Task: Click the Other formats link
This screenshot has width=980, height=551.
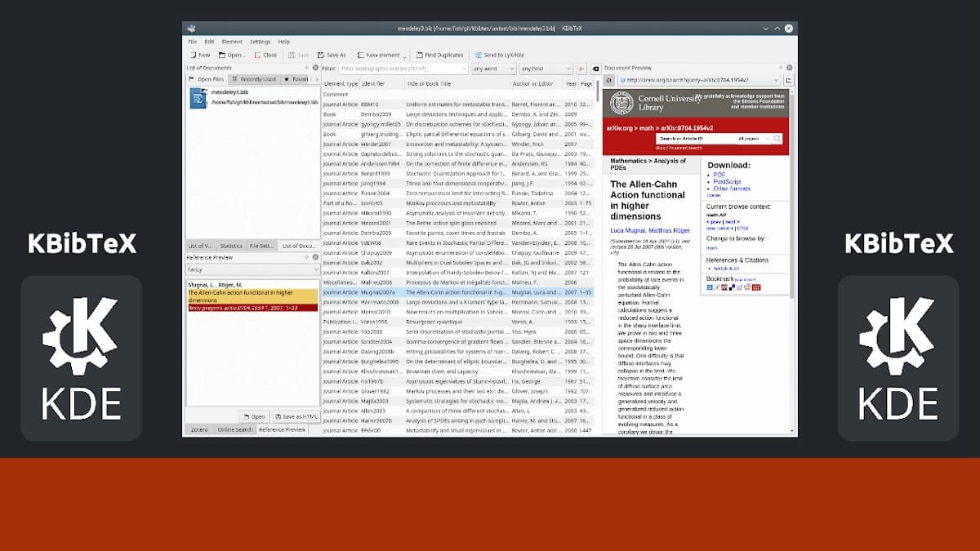Action: [x=732, y=189]
